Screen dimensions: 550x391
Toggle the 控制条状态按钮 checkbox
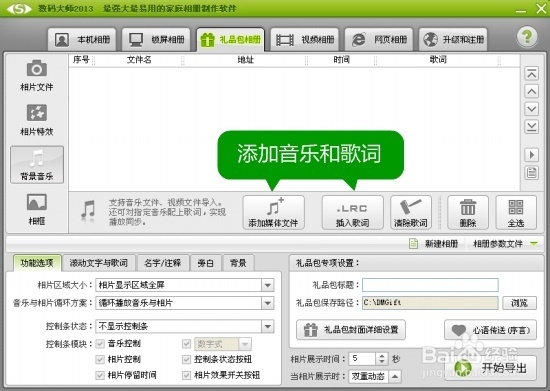(186, 359)
